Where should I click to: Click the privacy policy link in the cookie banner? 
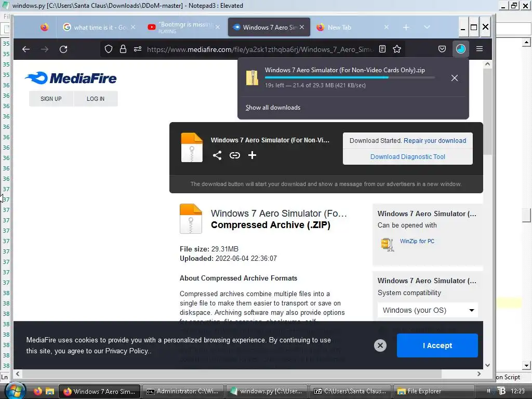click(126, 351)
